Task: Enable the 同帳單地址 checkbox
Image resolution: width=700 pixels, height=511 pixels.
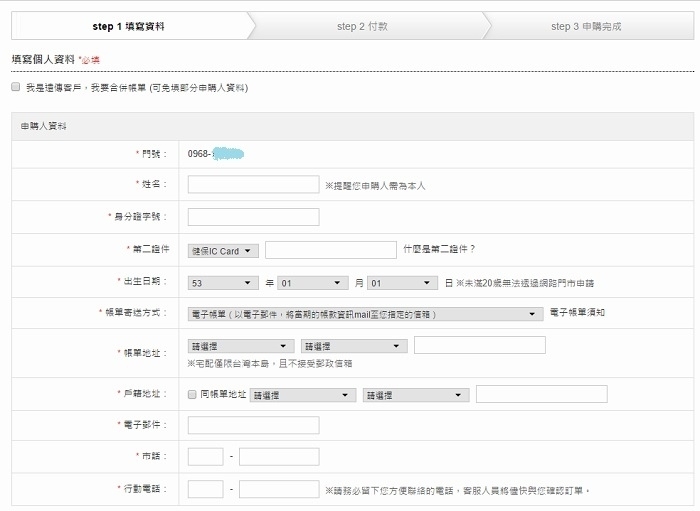Action: (x=193, y=395)
